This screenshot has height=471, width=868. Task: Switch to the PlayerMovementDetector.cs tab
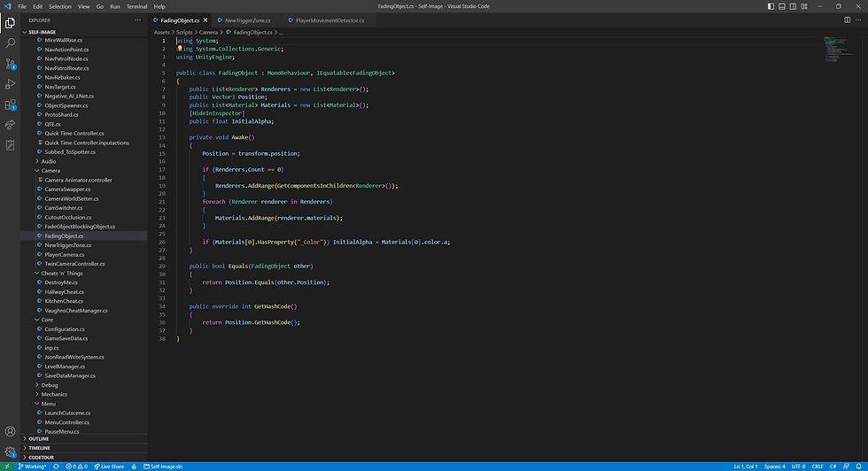pyautogui.click(x=329, y=20)
